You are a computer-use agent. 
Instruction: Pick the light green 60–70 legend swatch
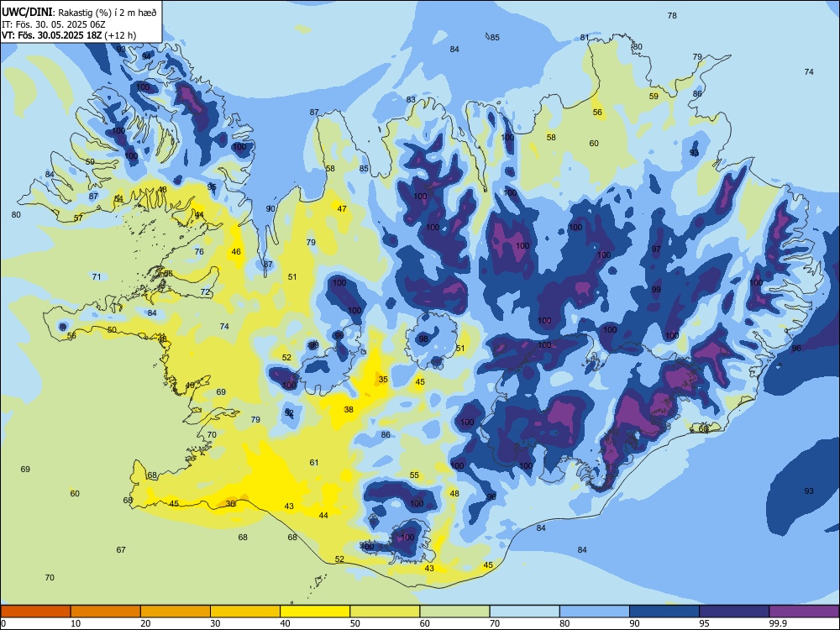click(454, 612)
